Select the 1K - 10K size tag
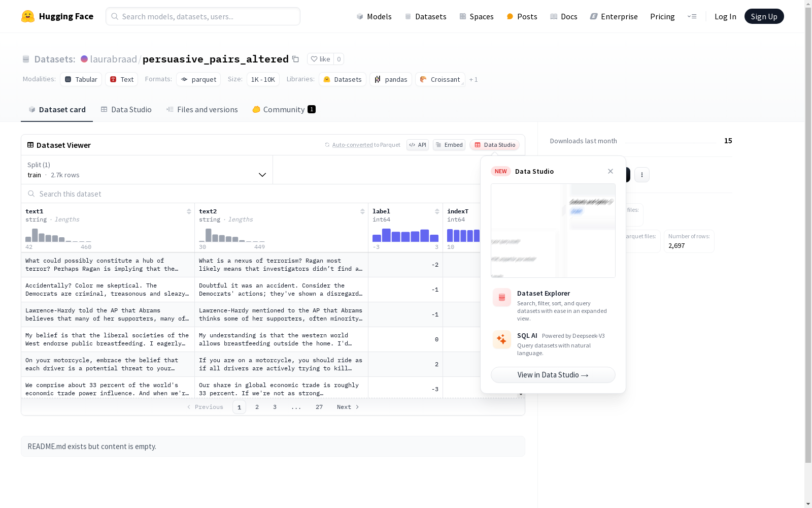 [x=263, y=79]
